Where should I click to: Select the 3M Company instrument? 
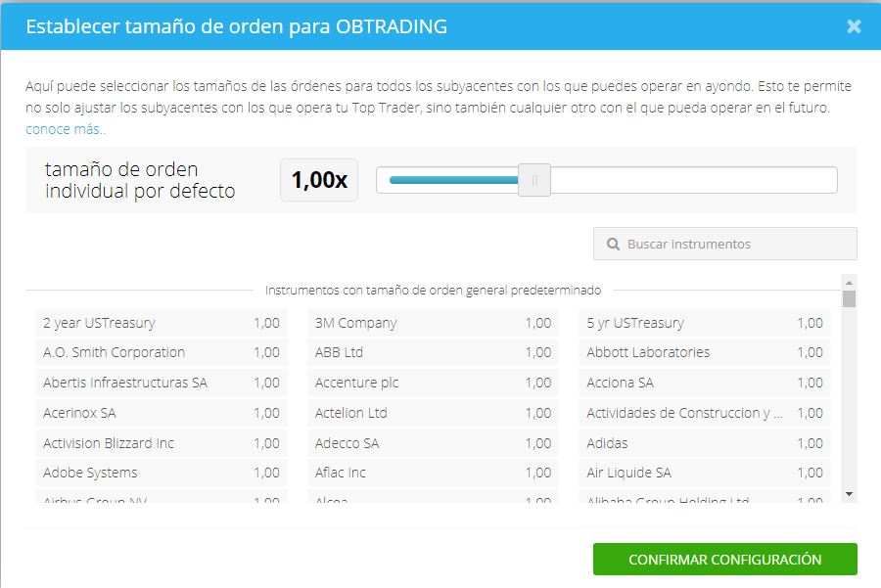[x=433, y=323]
